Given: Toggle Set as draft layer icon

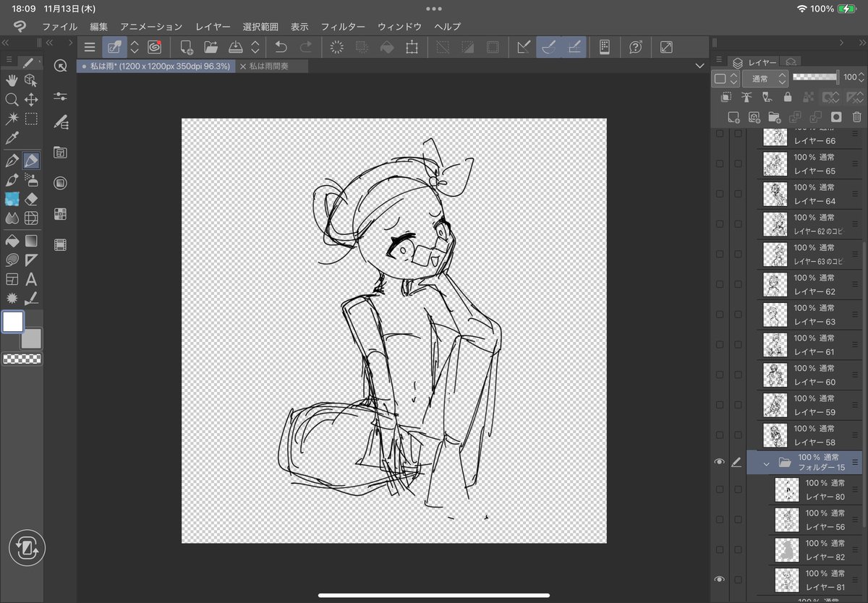Looking at the screenshot, I should [x=767, y=97].
